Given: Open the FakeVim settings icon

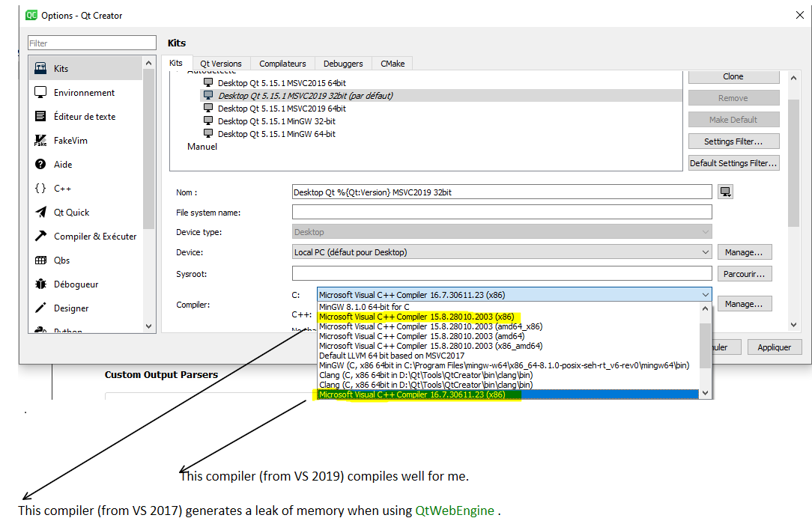Looking at the screenshot, I should pos(40,140).
